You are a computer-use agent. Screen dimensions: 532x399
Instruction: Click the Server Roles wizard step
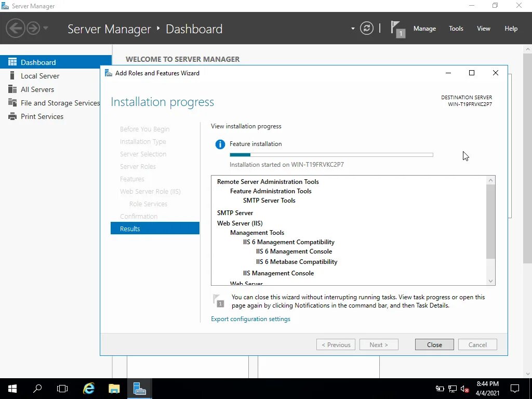[x=138, y=166]
